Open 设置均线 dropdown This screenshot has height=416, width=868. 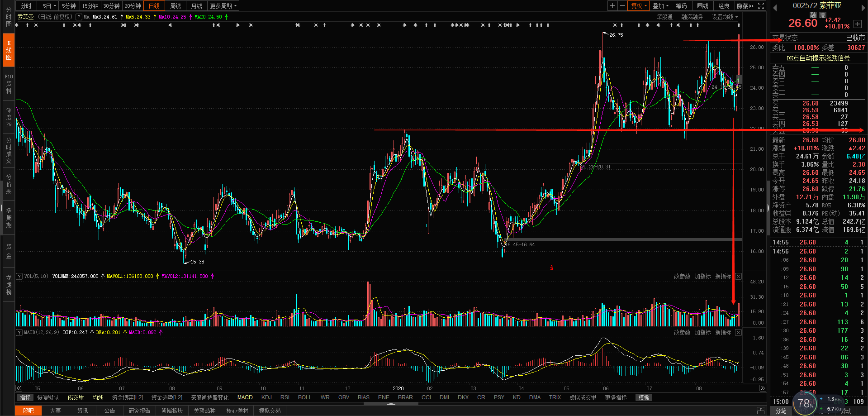coord(725,17)
